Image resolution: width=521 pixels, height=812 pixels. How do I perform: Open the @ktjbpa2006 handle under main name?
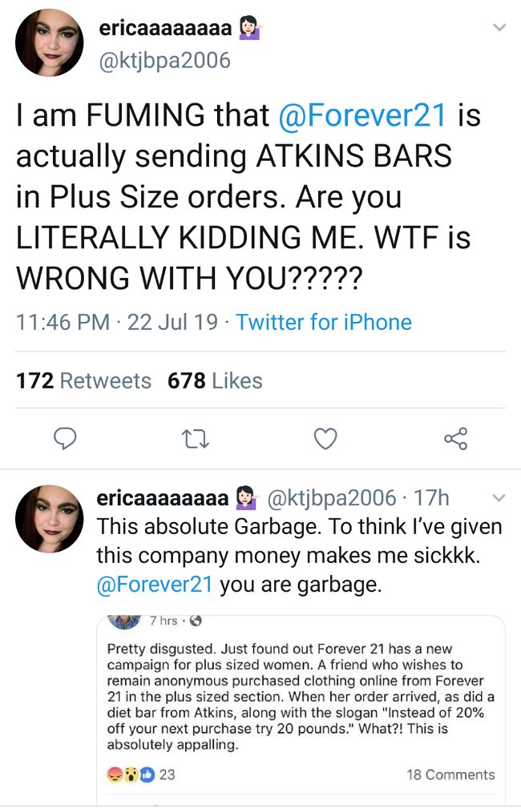[x=164, y=59]
